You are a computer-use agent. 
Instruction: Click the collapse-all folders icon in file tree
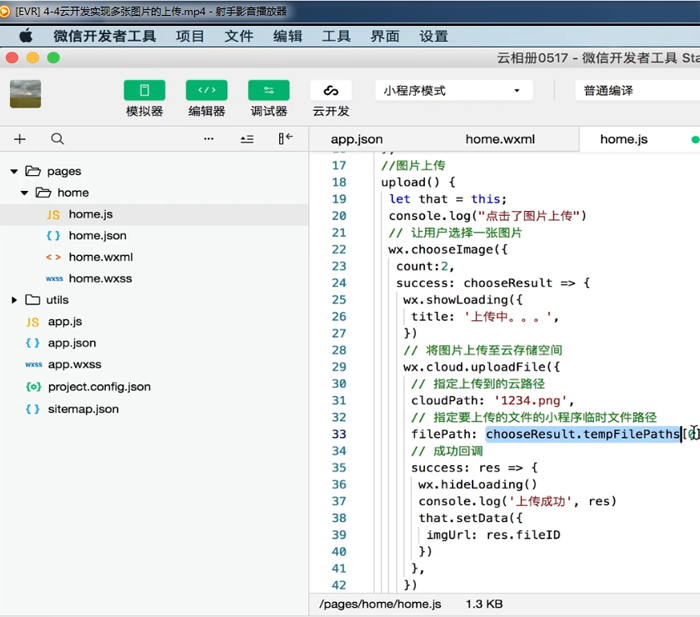click(247, 139)
